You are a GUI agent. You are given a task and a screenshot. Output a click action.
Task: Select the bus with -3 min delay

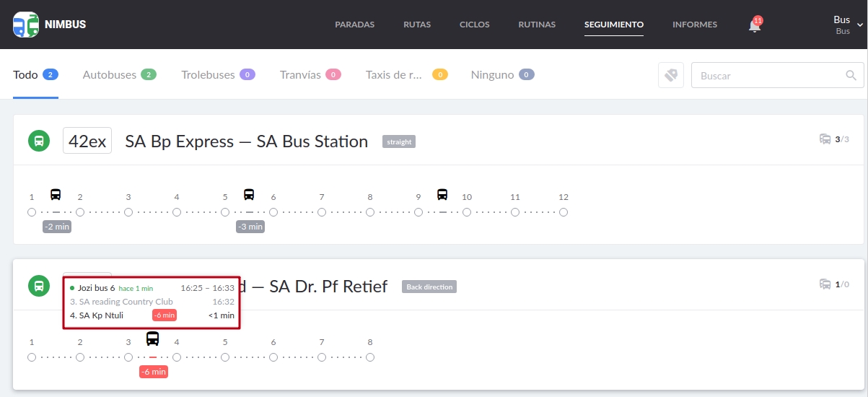249,194
